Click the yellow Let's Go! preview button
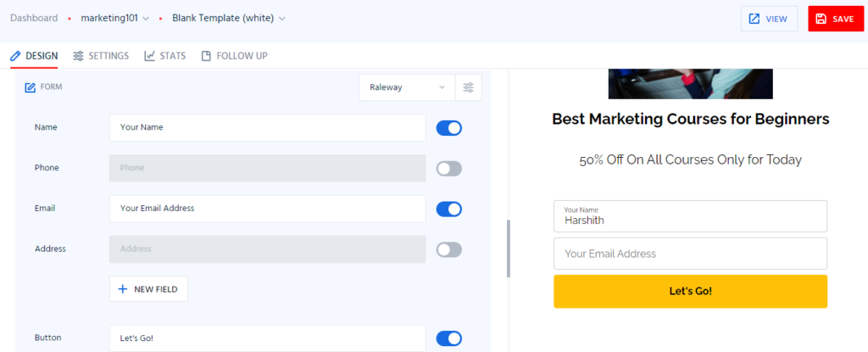The image size is (868, 352). tap(690, 292)
